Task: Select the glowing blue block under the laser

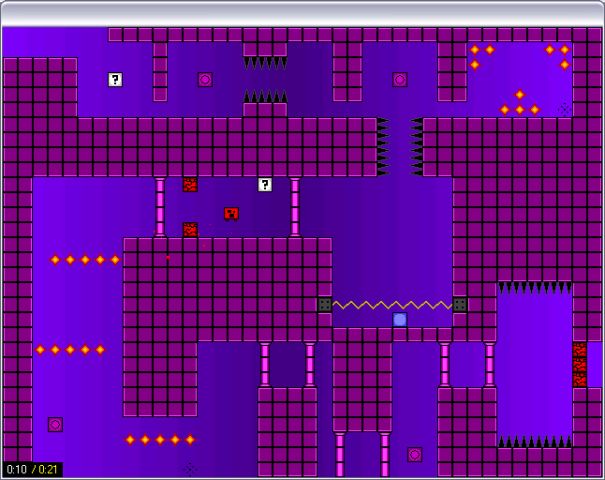Action: pyautogui.click(x=400, y=319)
